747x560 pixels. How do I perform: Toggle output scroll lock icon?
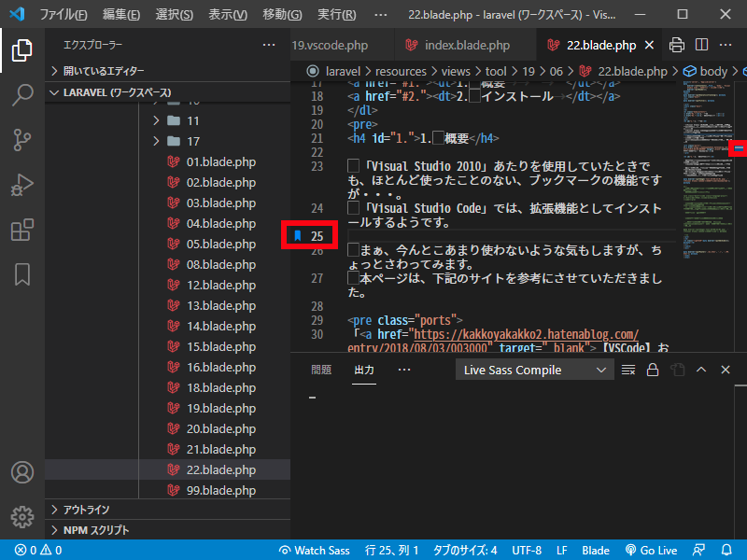[653, 370]
